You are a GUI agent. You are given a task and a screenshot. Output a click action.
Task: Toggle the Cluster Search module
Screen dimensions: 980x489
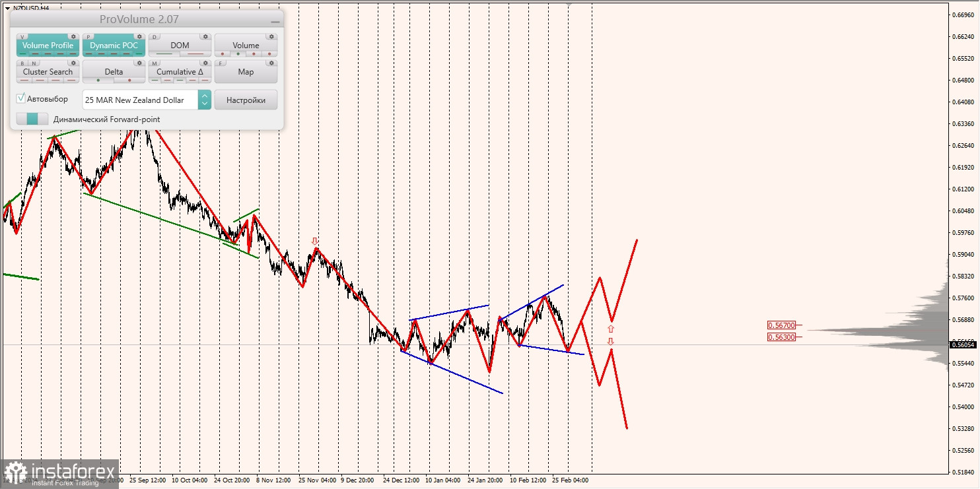(48, 72)
